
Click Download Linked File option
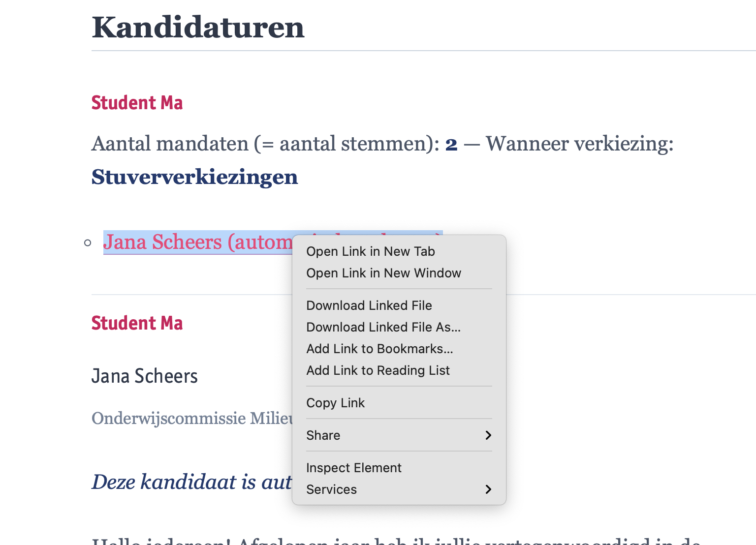(x=369, y=305)
